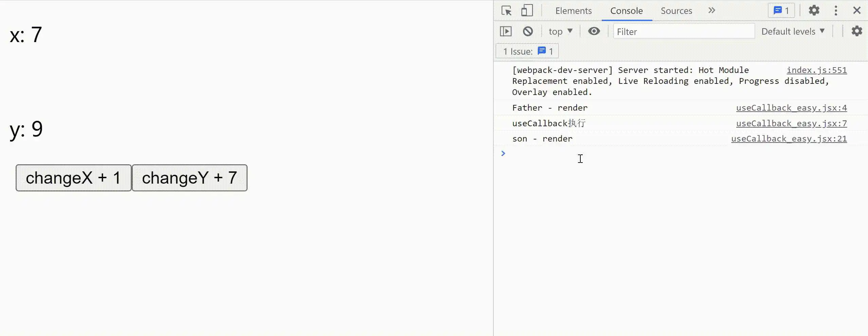Open the useCallback_easy.jsx:4 link

[791, 108]
